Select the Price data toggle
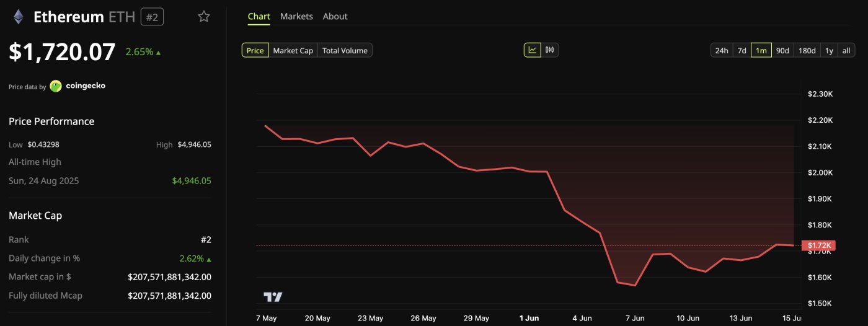 [x=255, y=50]
